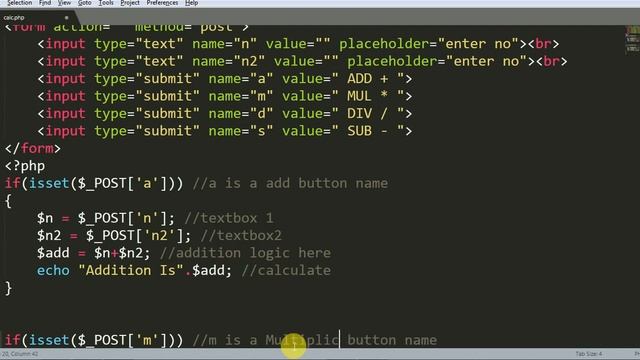Click the closing </form> tag
This screenshot has width=640, height=360.
pyautogui.click(x=33, y=149)
